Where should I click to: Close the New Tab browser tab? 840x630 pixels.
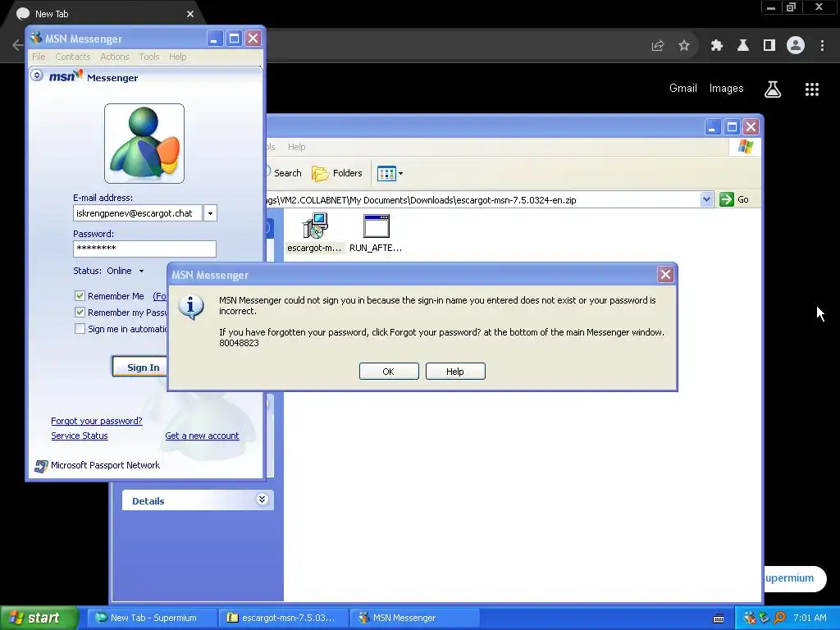pos(190,14)
